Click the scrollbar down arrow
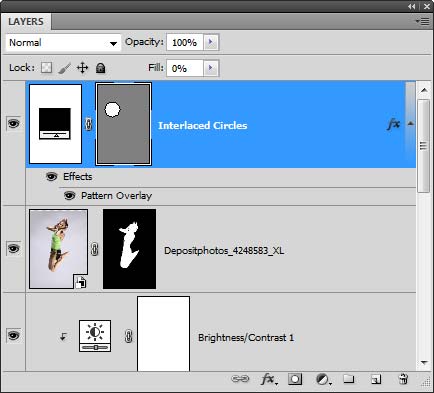The width and height of the screenshot is (434, 393). tap(424, 362)
